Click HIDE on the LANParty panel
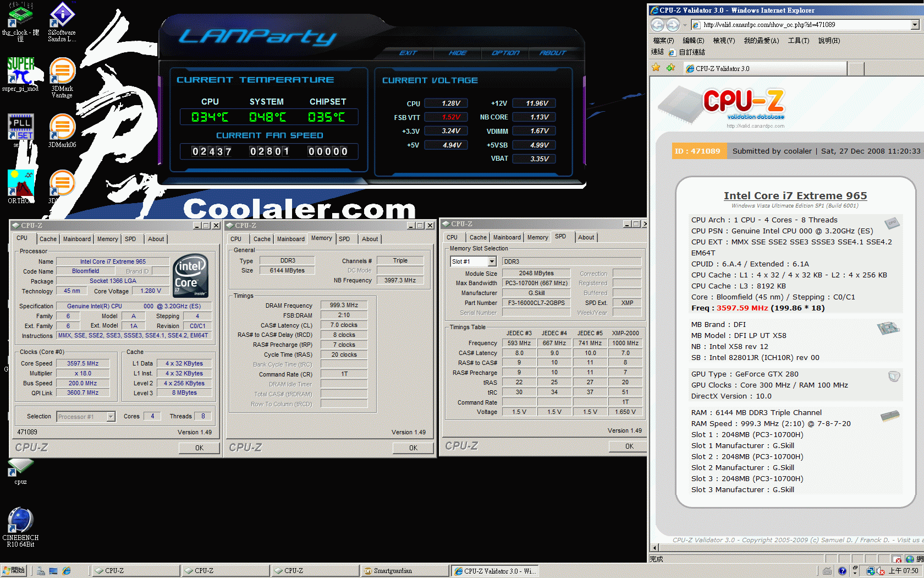924x578 pixels. 457,53
